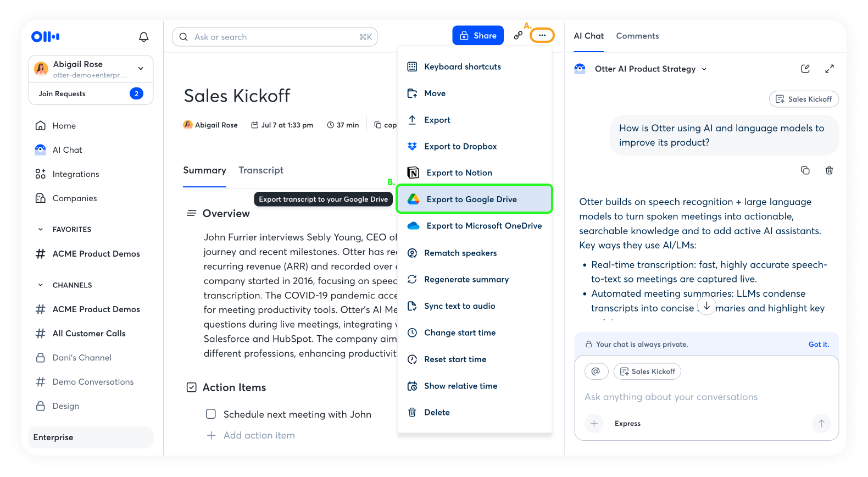Screen dimensions: 868x477
Task: Click Abigail Rose author avatar under the title
Action: click(x=188, y=125)
